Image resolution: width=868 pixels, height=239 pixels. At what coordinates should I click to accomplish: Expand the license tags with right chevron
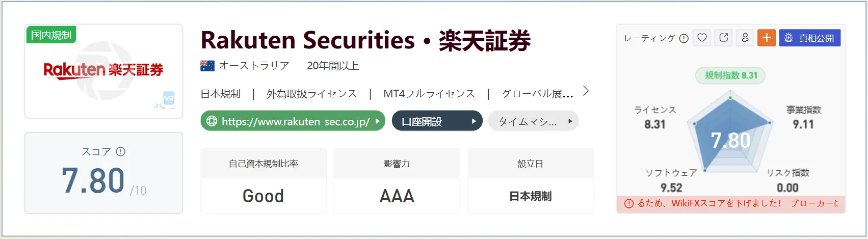point(586,91)
